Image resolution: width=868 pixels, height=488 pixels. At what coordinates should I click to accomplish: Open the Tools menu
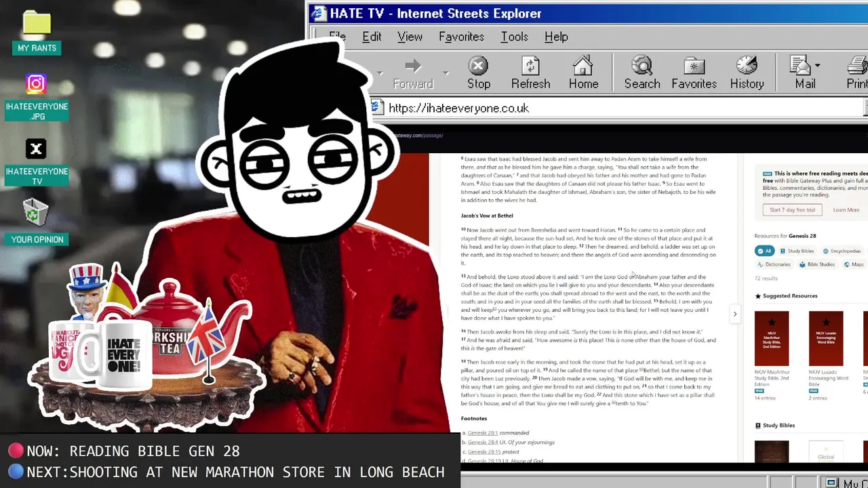coord(514,37)
